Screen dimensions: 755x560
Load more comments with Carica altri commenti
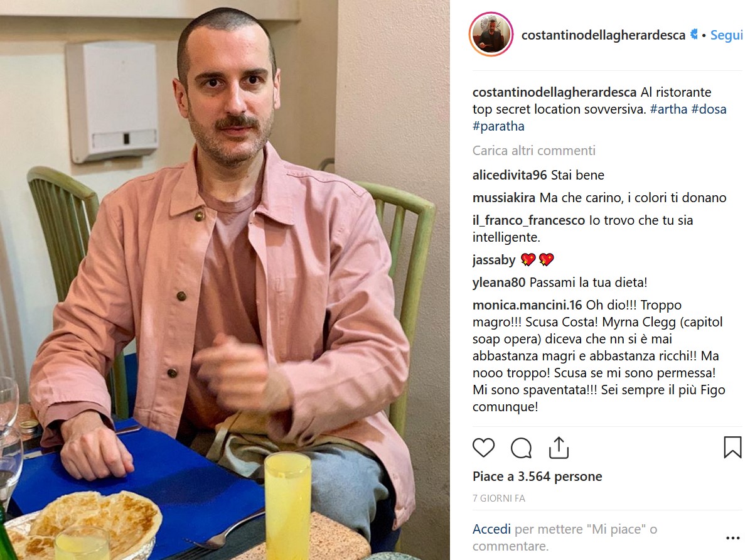point(534,151)
